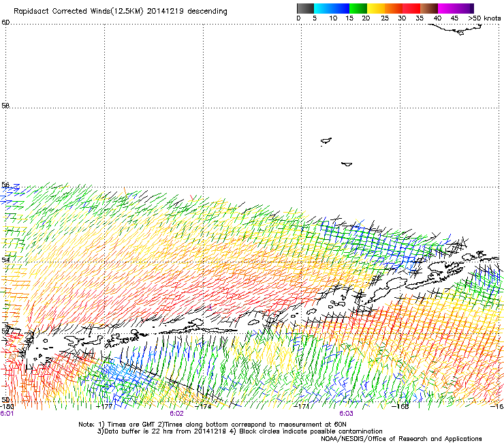
Task: Click the upper island outline near 57N
Action: 326,141
